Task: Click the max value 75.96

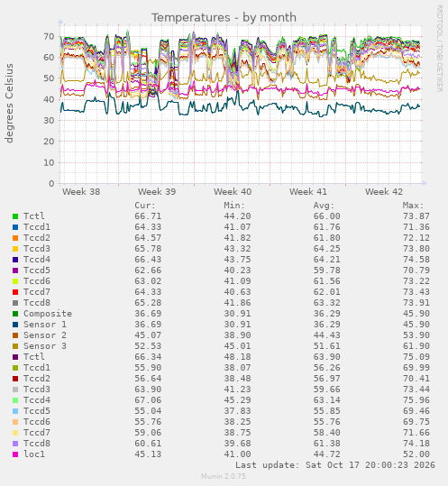Action: pyautogui.click(x=416, y=400)
